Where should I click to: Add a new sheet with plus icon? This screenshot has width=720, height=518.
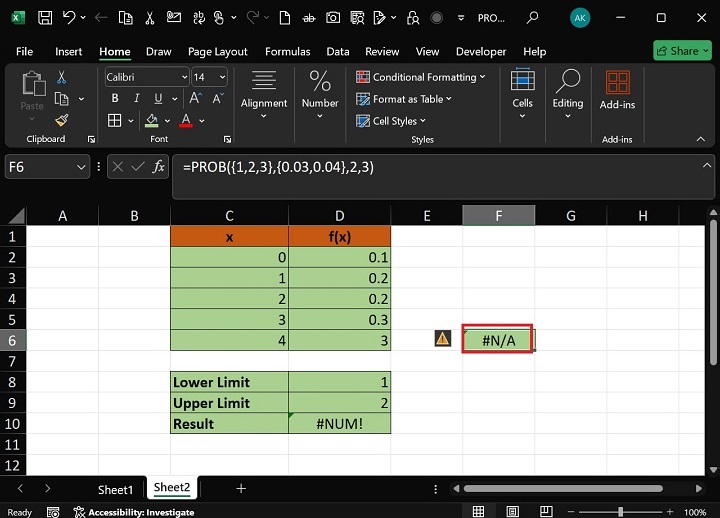coord(240,488)
